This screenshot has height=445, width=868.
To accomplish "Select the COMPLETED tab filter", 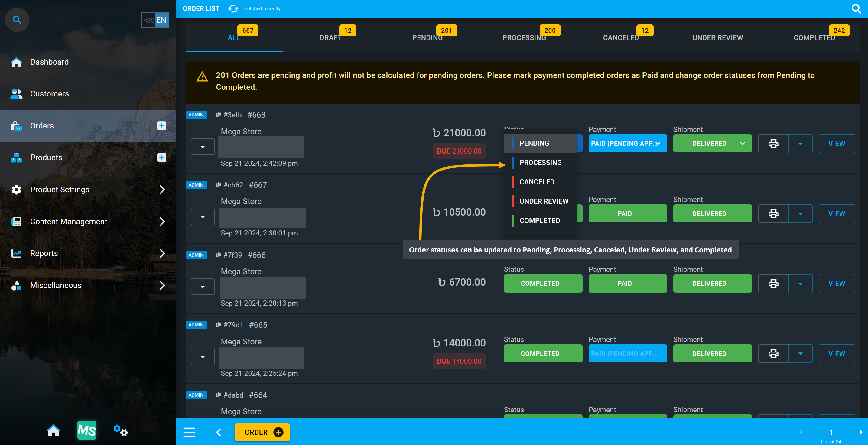I will point(814,38).
